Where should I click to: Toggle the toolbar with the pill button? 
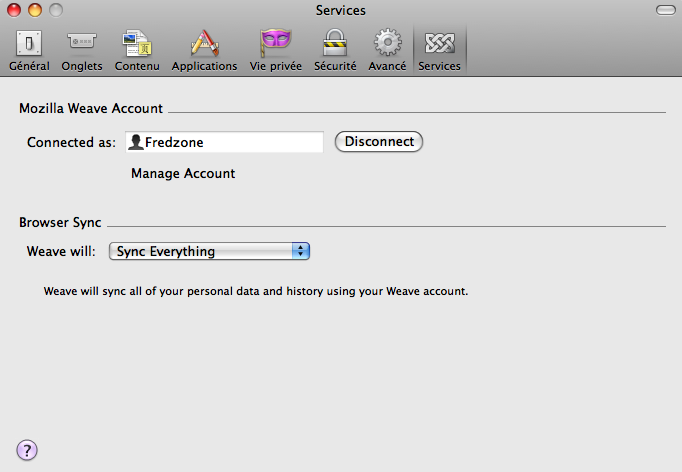665,10
